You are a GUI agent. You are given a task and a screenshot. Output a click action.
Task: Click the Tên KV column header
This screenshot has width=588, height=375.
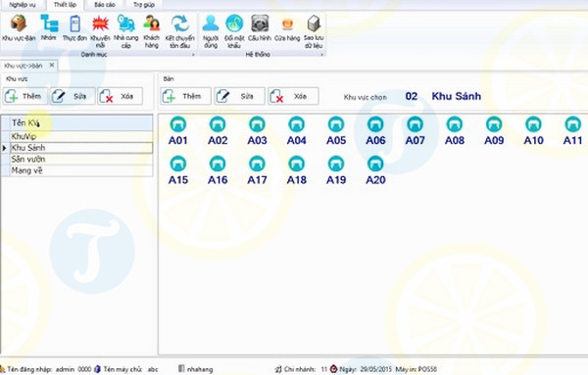(x=81, y=122)
